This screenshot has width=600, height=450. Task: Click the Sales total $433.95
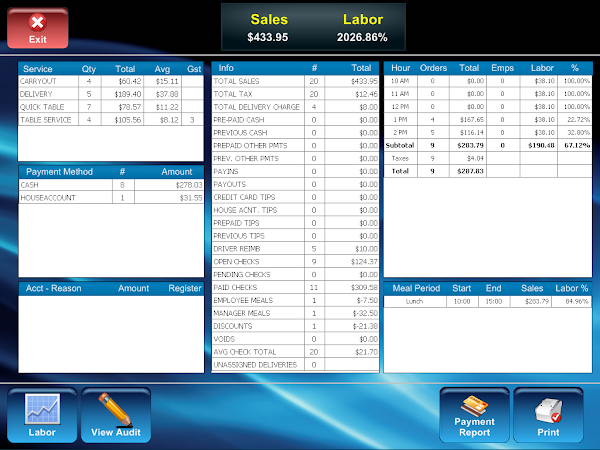click(267, 37)
